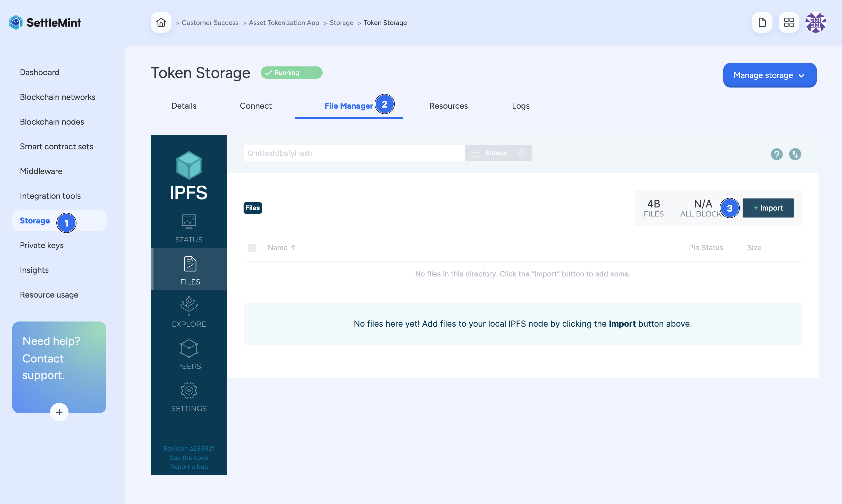Switch to the Resources tab
The image size is (842, 504).
click(448, 106)
